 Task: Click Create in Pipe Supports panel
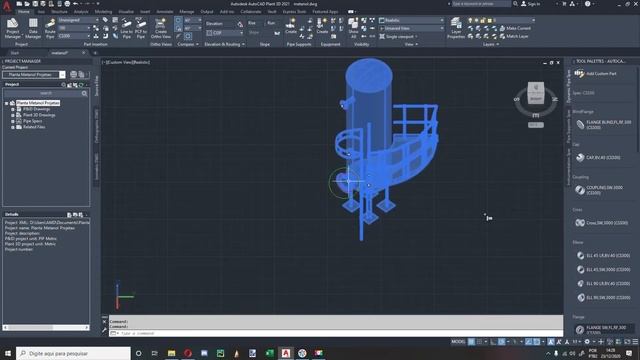click(291, 26)
